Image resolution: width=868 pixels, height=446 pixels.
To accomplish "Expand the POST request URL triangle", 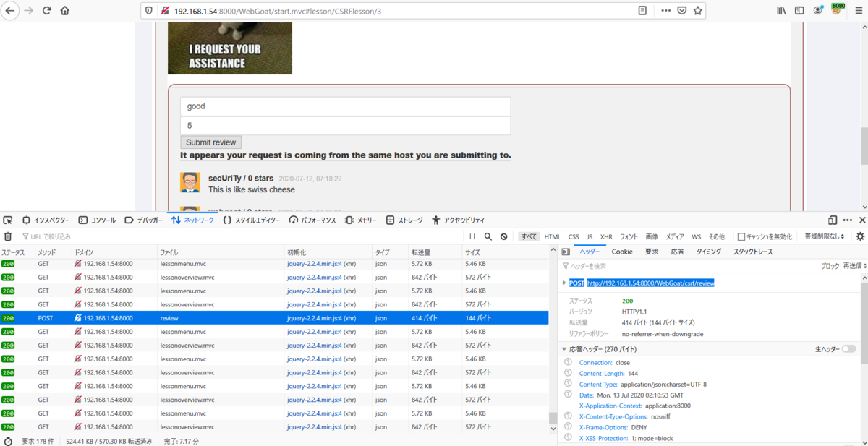I will click(x=564, y=283).
